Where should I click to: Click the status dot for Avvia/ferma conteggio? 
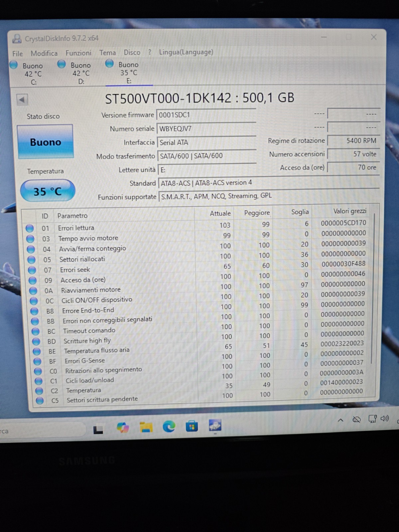(31, 249)
